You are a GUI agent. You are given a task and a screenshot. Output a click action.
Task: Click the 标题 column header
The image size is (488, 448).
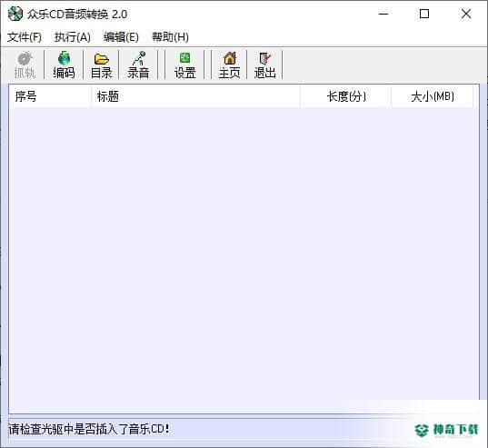pos(195,96)
